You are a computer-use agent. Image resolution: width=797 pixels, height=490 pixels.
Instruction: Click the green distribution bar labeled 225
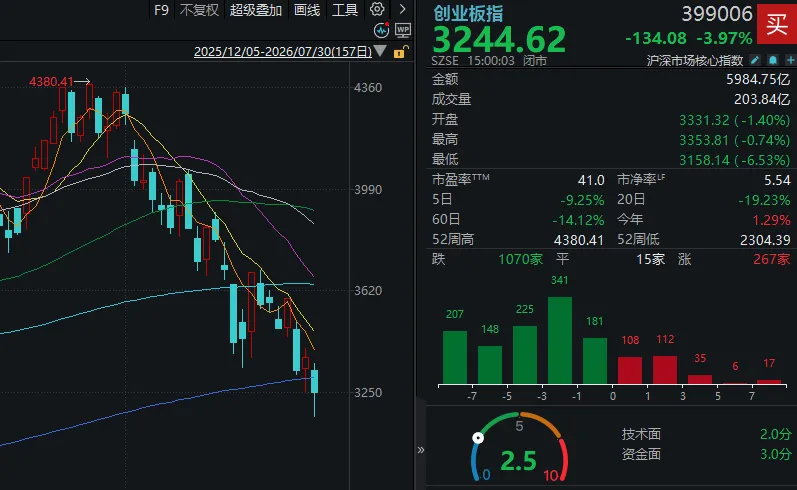click(525, 355)
